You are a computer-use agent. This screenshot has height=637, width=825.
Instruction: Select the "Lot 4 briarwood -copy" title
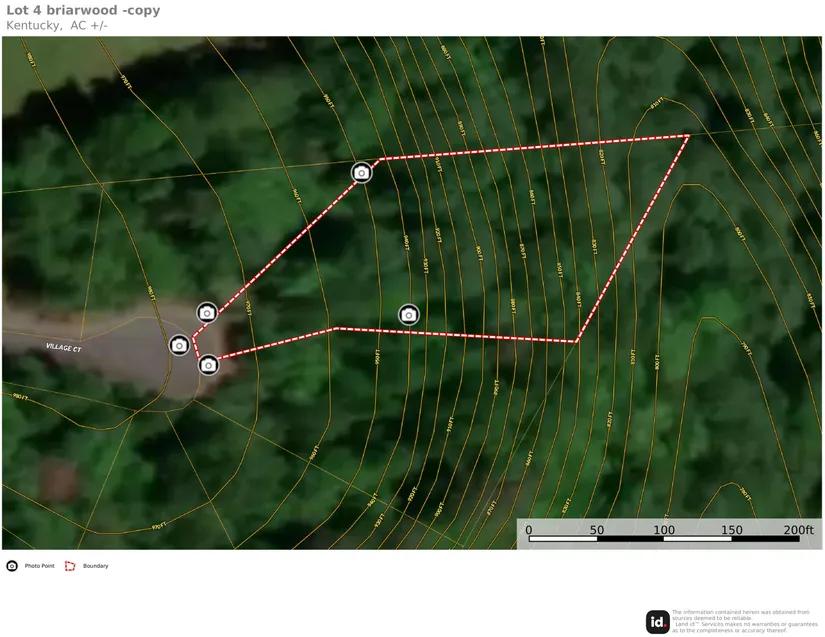point(83,10)
